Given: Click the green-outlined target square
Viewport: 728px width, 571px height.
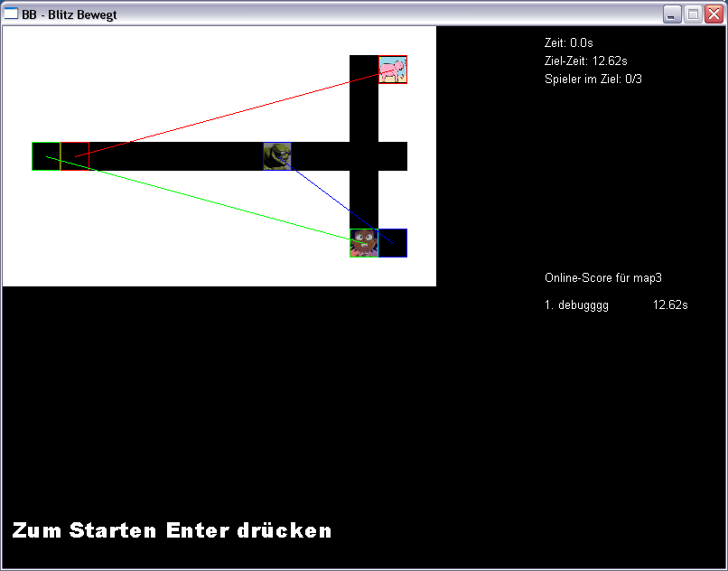Looking at the screenshot, I should tap(46, 156).
